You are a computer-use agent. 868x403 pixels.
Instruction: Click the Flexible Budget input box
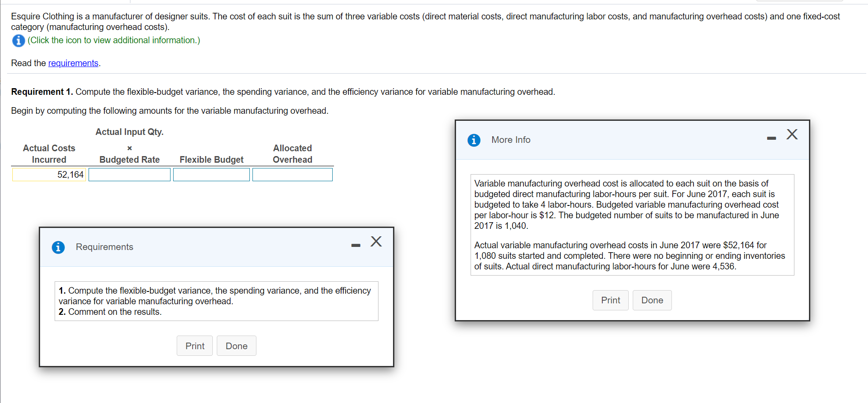click(x=211, y=175)
